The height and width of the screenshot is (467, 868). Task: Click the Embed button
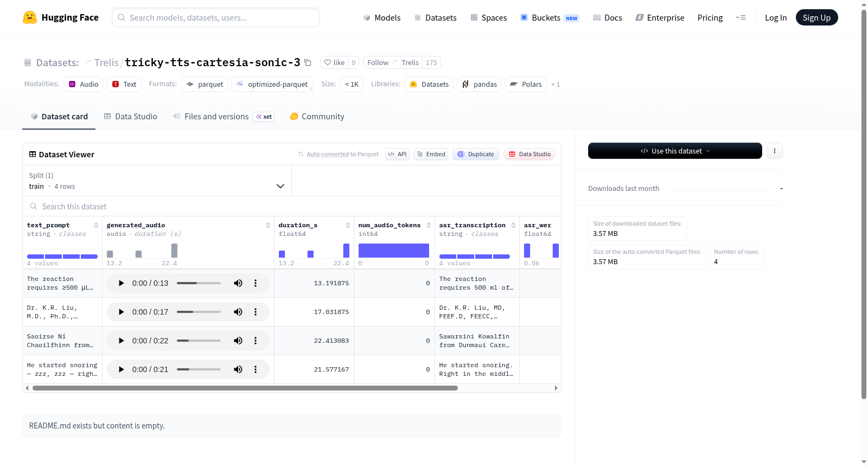click(x=431, y=154)
